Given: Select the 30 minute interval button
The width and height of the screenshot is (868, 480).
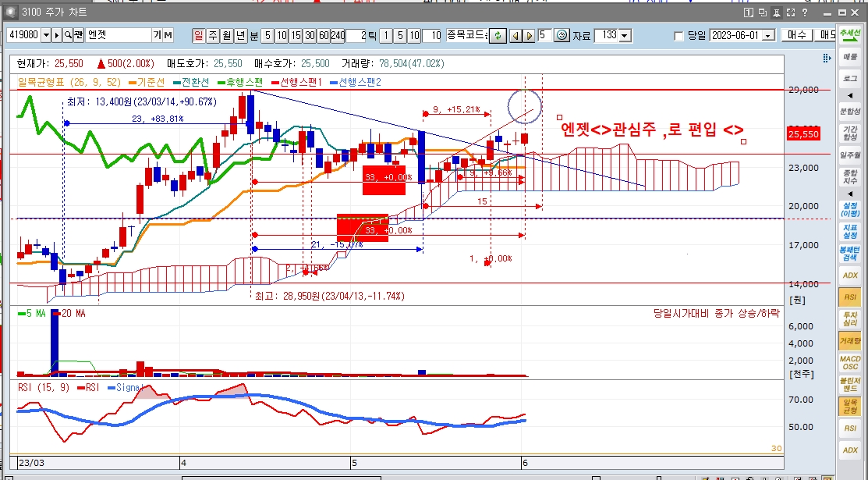Looking at the screenshot, I should (x=310, y=35).
